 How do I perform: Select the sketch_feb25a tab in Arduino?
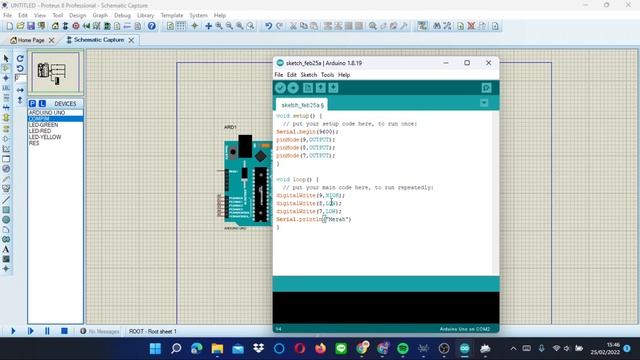[x=302, y=105]
